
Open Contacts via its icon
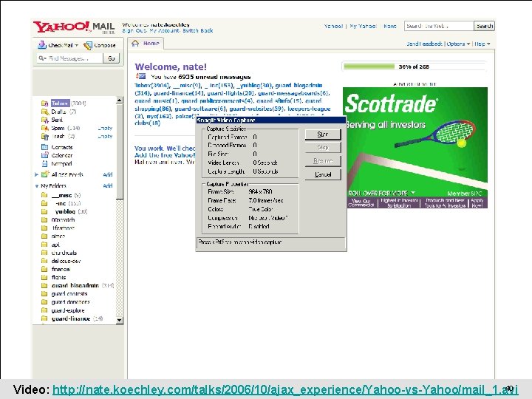coord(44,147)
